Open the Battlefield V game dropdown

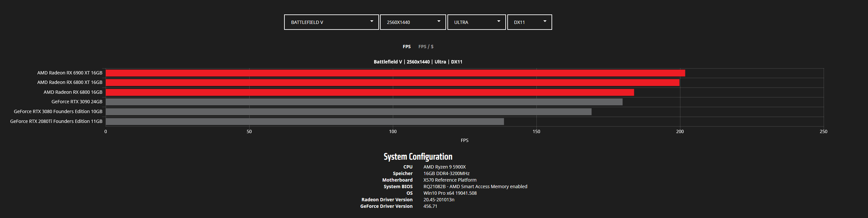[331, 22]
